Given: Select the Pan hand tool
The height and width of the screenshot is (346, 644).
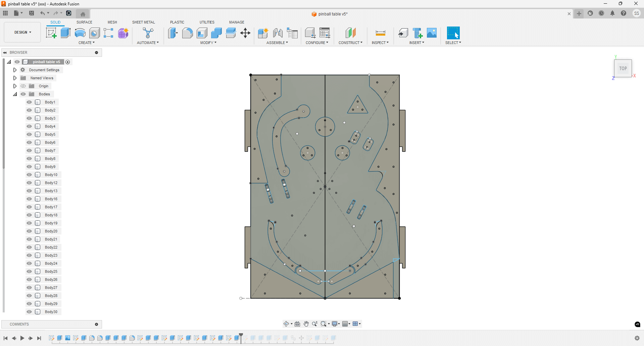Looking at the screenshot, I should 306,324.
